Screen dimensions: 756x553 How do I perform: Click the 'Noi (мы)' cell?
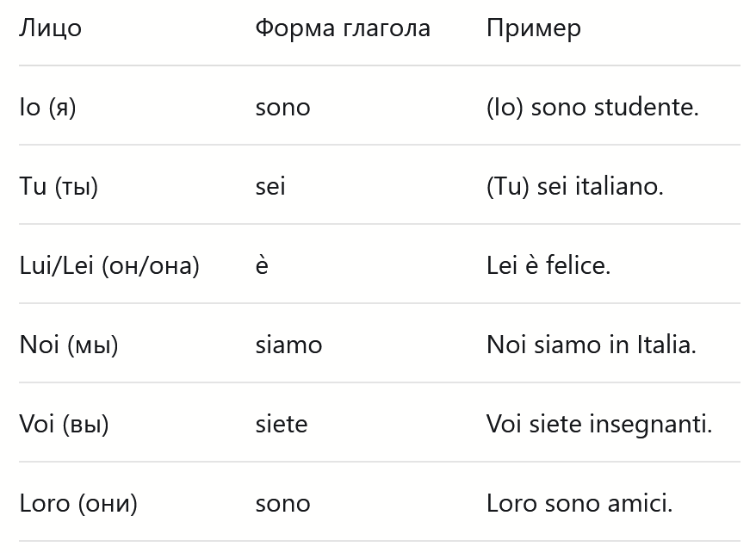(x=69, y=345)
